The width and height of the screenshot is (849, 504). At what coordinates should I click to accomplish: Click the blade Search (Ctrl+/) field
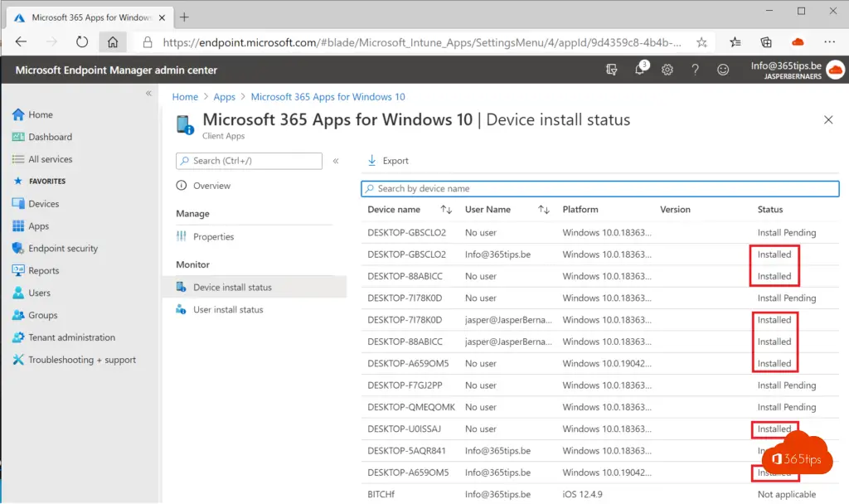[249, 161]
